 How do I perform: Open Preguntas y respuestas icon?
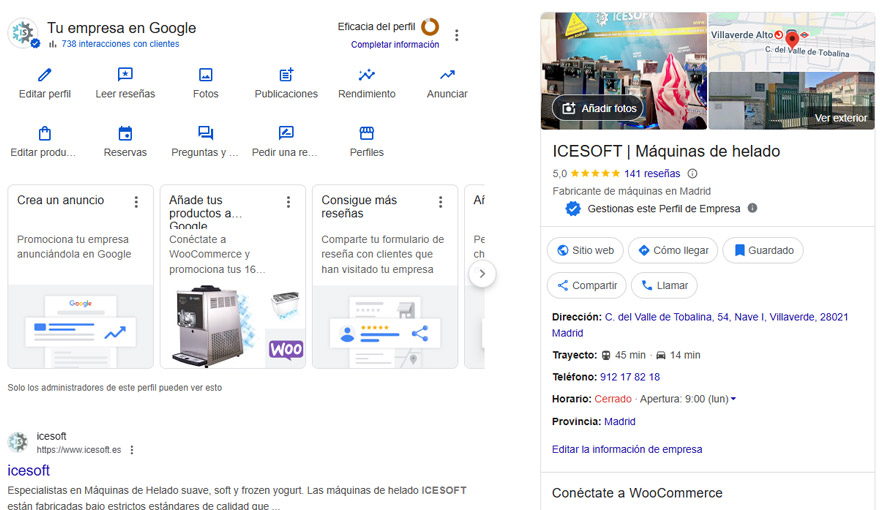(205, 133)
